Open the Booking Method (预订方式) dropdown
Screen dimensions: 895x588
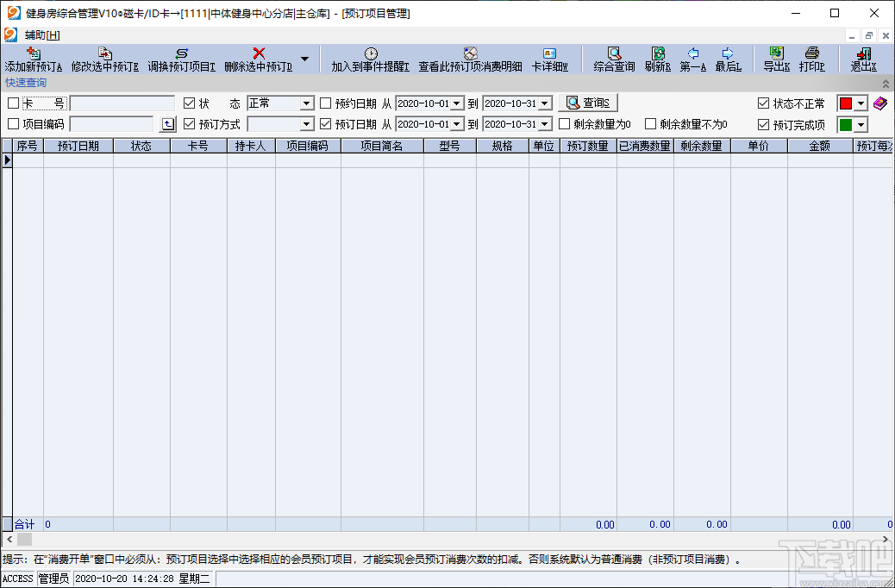click(307, 124)
